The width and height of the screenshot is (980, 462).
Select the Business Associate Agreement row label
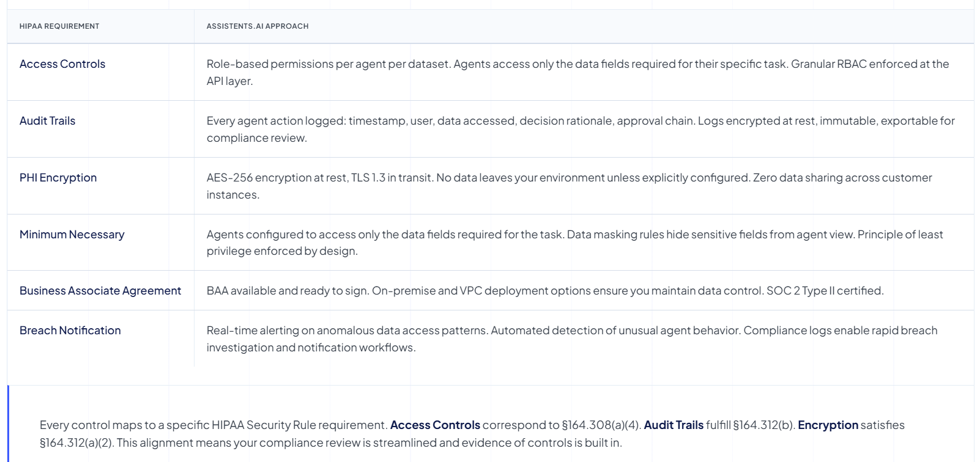(x=100, y=291)
